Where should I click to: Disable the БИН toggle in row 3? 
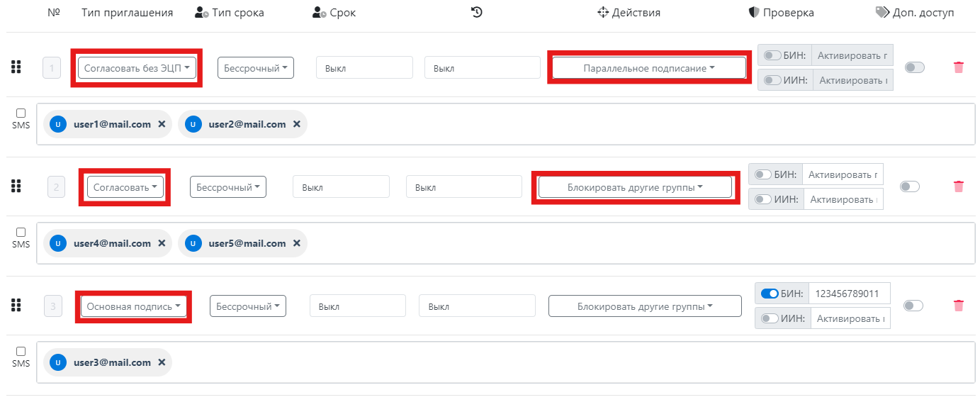click(x=770, y=294)
